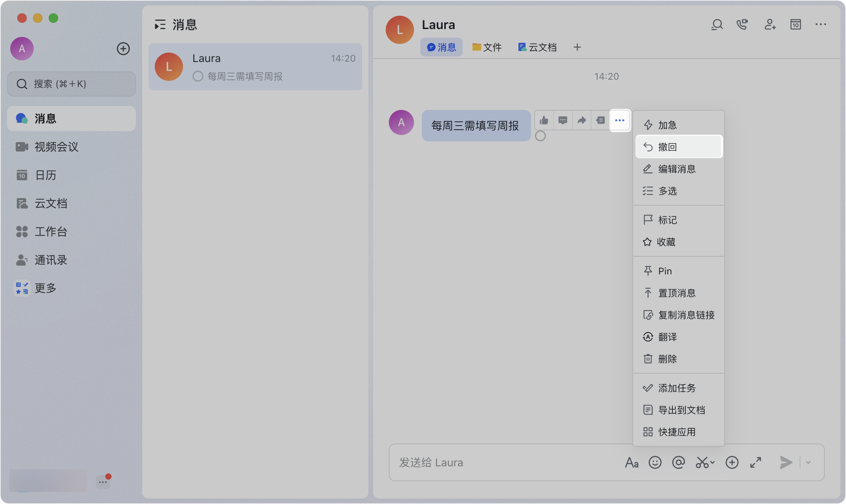Screen dimensions: 846x504
Task: Select 撤回 from the context menu
Action: point(679,147)
